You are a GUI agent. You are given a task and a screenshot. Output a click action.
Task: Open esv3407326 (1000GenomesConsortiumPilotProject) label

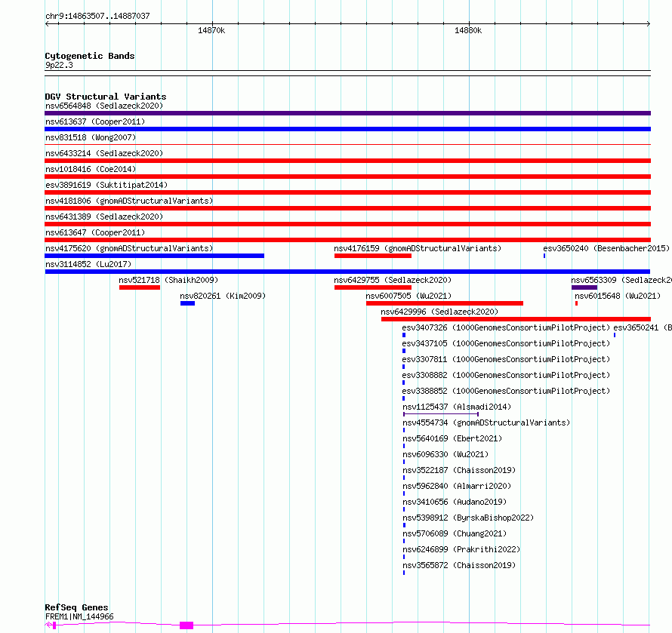coord(506,327)
